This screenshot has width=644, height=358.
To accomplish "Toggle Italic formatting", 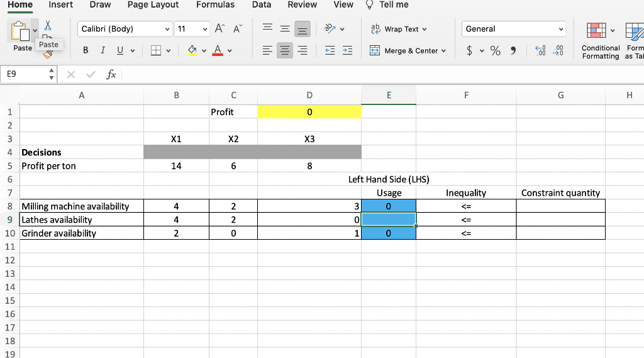I will click(x=103, y=50).
